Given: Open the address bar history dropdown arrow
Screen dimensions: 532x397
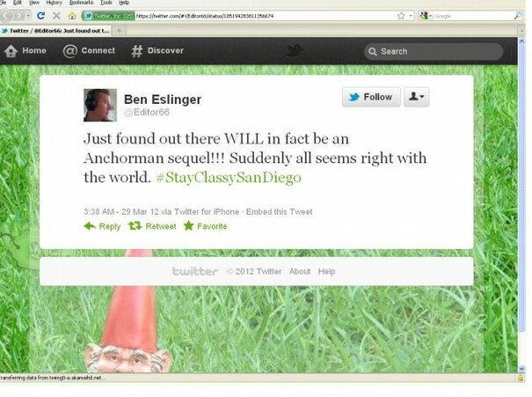Looking at the screenshot, I should point(410,16).
